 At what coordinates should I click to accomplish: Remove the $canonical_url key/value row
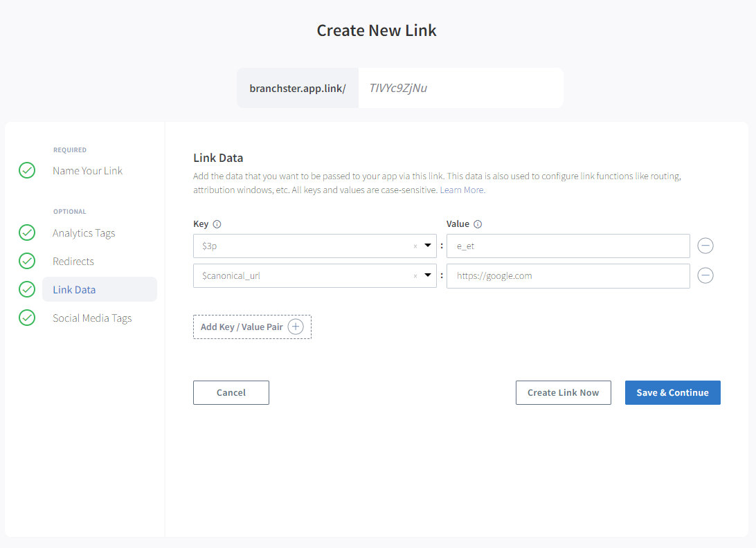click(705, 275)
